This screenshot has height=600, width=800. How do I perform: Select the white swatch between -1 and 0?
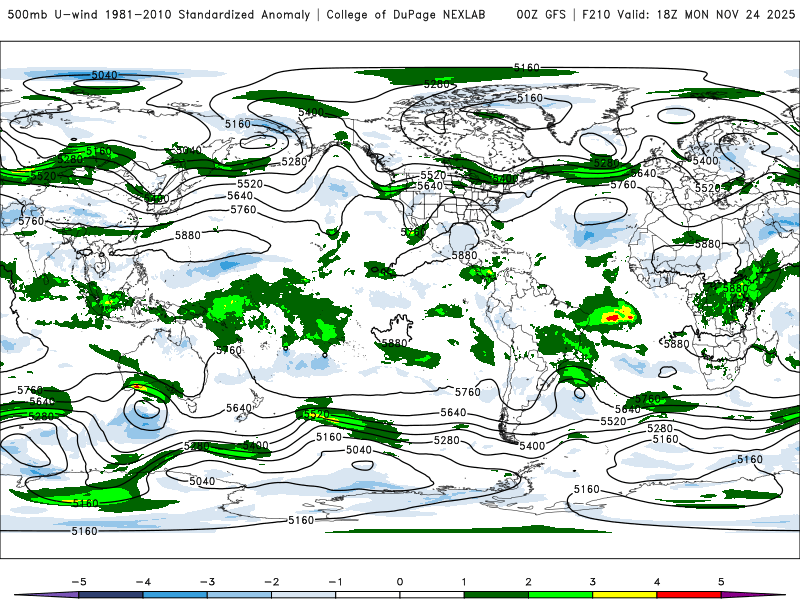pyautogui.click(x=368, y=595)
